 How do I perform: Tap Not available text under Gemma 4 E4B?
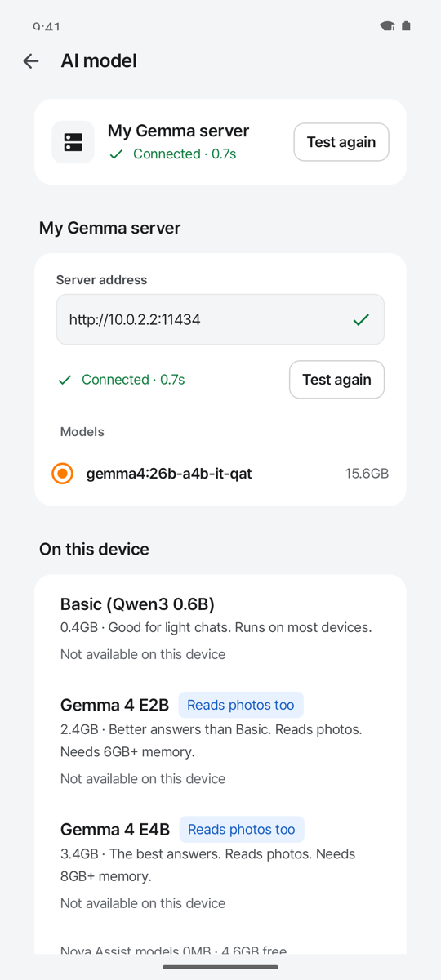(143, 903)
